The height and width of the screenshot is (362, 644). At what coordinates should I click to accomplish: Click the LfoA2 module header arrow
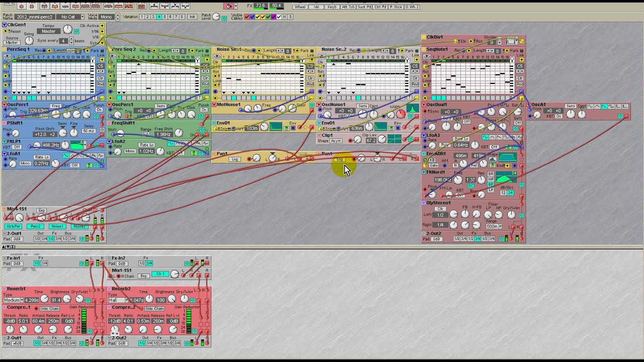(110, 142)
